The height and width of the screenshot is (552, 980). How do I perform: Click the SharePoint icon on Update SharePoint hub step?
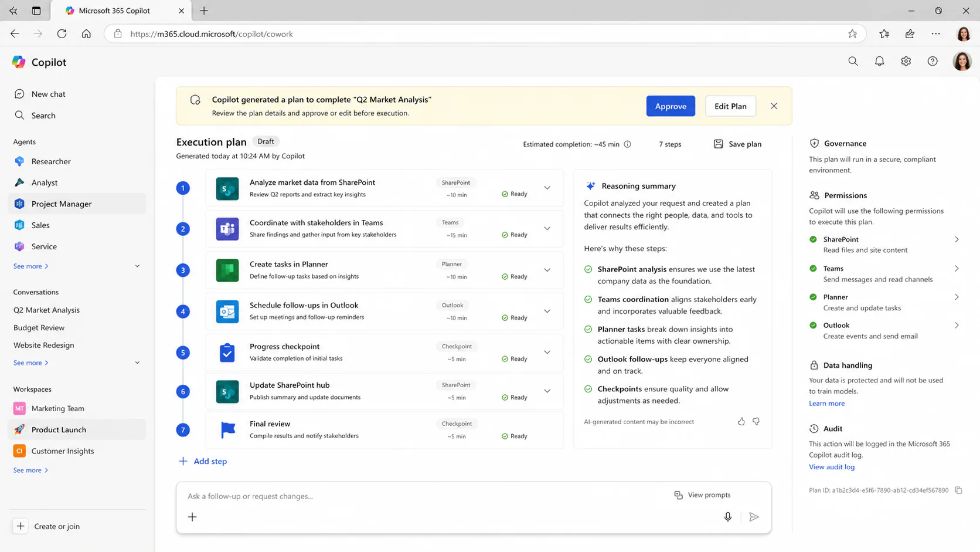pyautogui.click(x=227, y=391)
